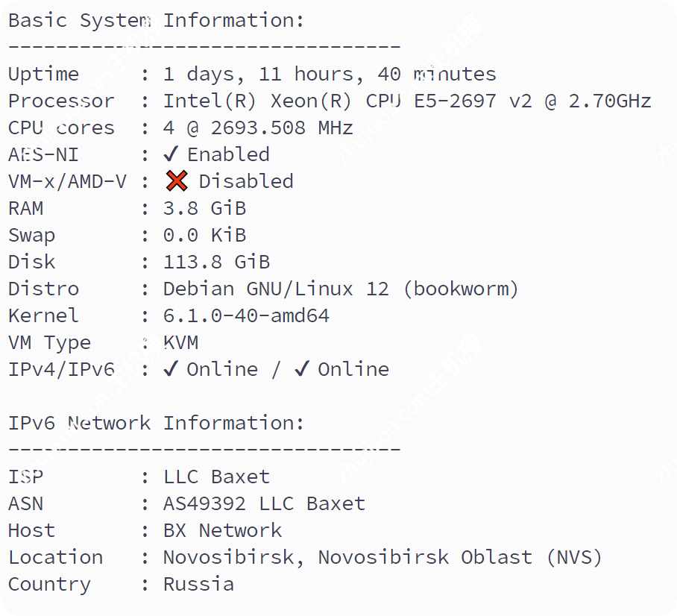This screenshot has height=616, width=677.
Task: Click the IPv6 Network Information heading
Action: tap(157, 423)
